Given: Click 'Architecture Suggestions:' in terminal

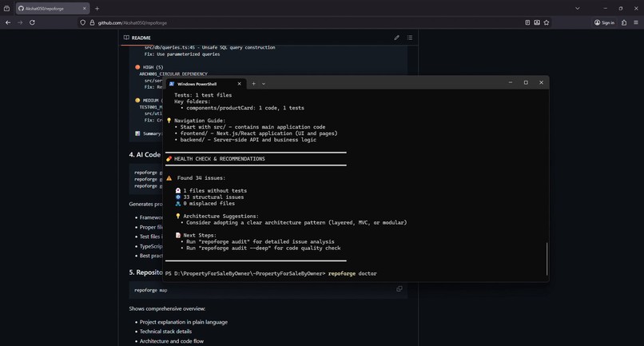Looking at the screenshot, I should 221,216.
